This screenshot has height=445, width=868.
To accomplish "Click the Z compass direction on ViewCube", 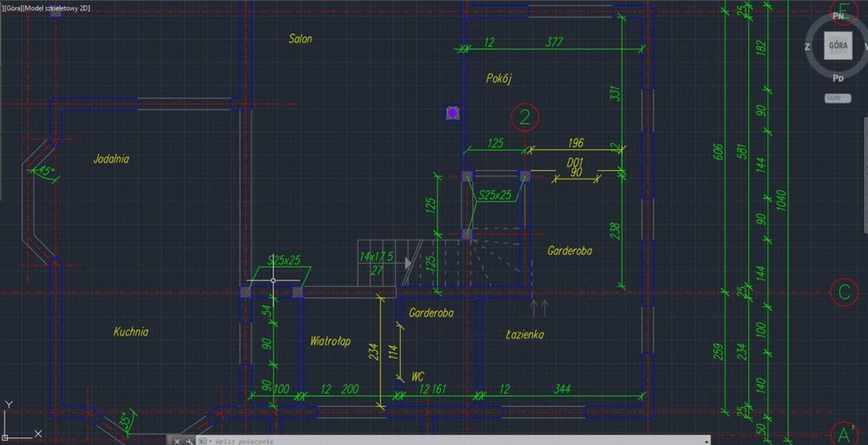I will point(807,47).
